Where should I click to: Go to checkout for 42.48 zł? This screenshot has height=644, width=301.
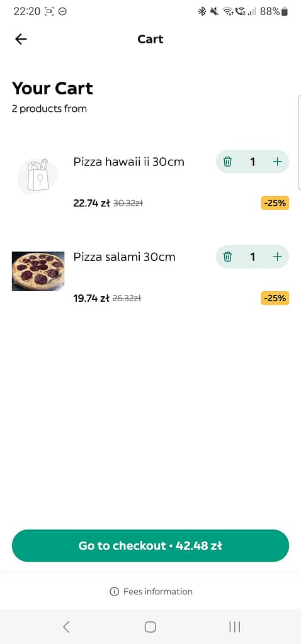tap(150, 545)
